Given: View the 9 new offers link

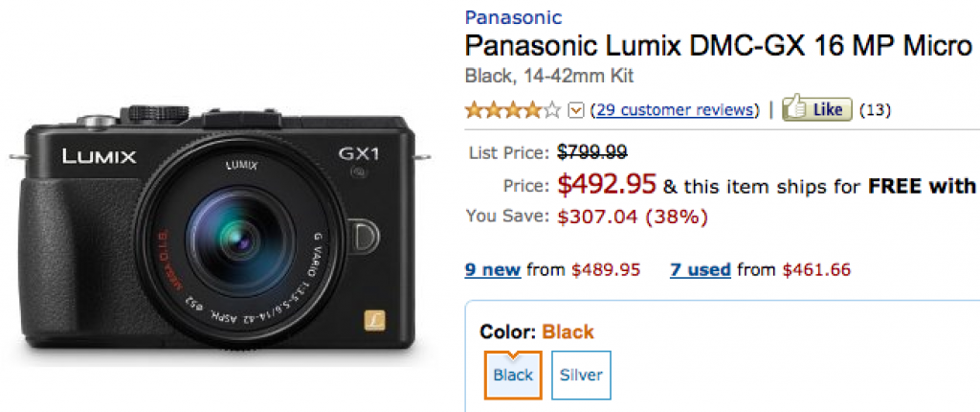Looking at the screenshot, I should 493,269.
